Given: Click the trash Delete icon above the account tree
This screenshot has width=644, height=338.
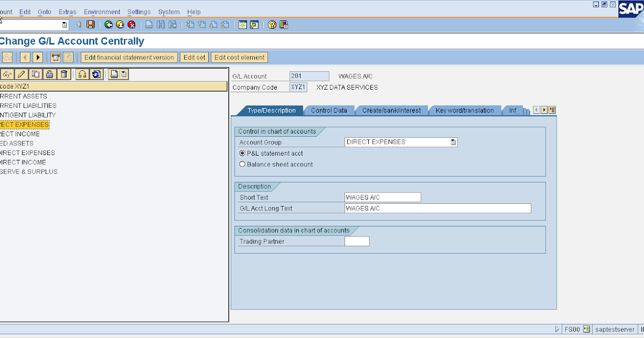Looking at the screenshot, I should coord(64,74).
